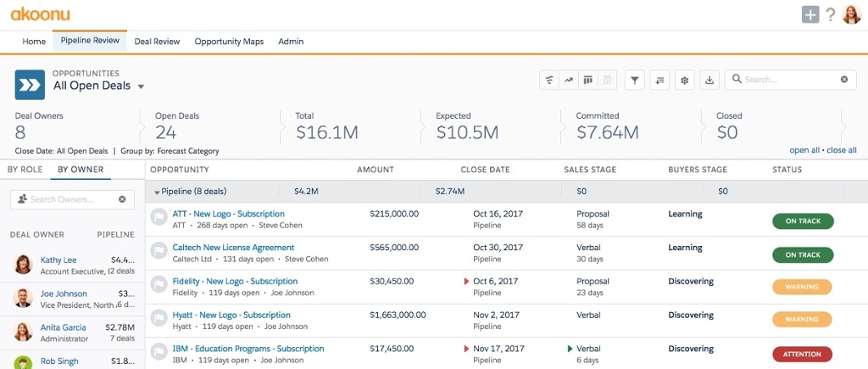
Task: Click the plus add icon in the header
Action: click(x=810, y=14)
